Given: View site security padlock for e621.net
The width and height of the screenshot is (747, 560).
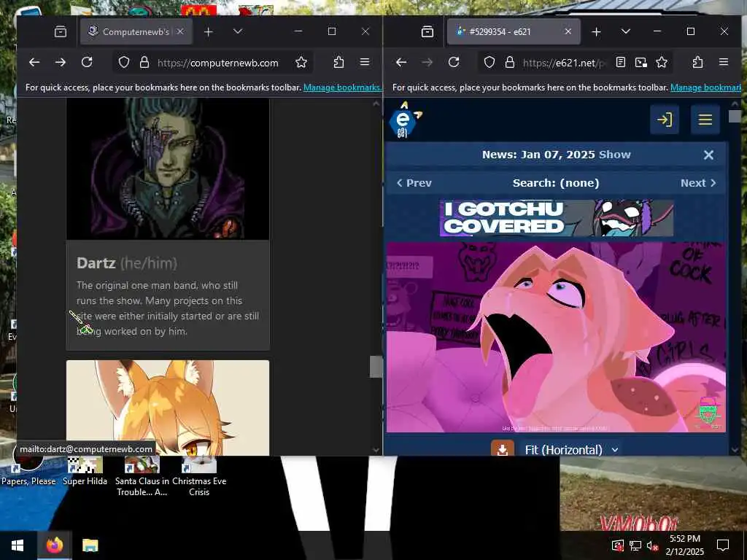Looking at the screenshot, I should coord(509,63).
